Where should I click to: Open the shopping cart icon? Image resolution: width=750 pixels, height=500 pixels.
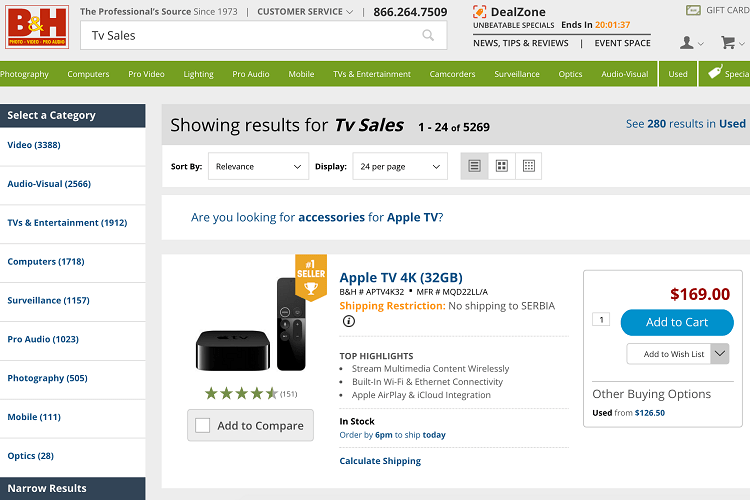point(728,43)
